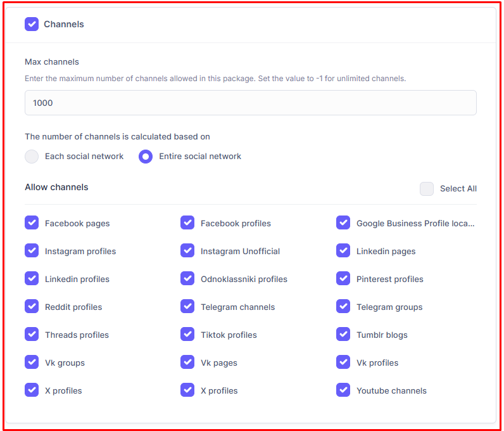Tick the Select All checkbox
Screen dimensions: 504x431
pyautogui.click(x=427, y=189)
